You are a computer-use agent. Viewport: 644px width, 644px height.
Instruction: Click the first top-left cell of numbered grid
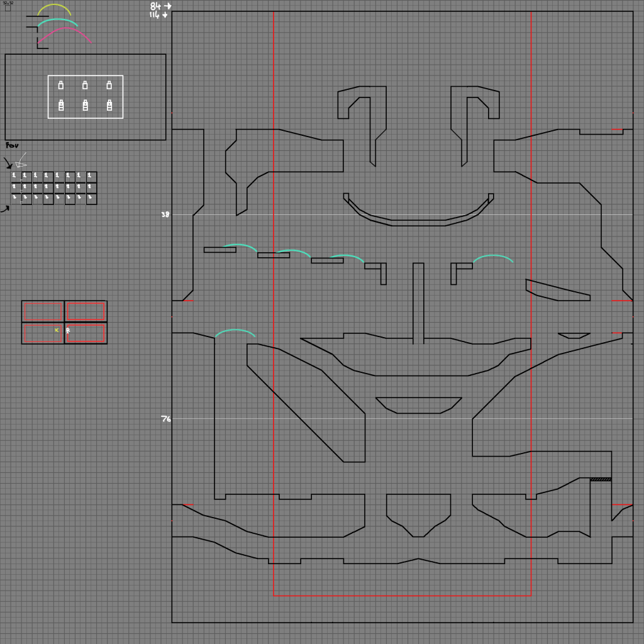tap(16, 177)
